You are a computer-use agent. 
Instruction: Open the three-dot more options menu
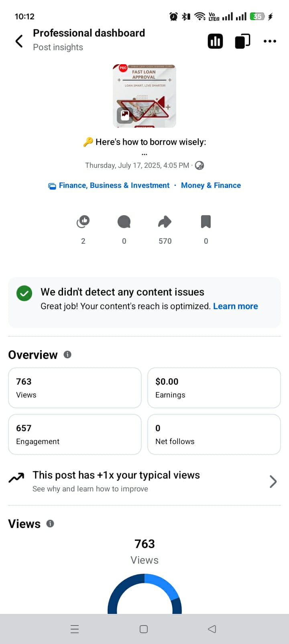click(270, 41)
